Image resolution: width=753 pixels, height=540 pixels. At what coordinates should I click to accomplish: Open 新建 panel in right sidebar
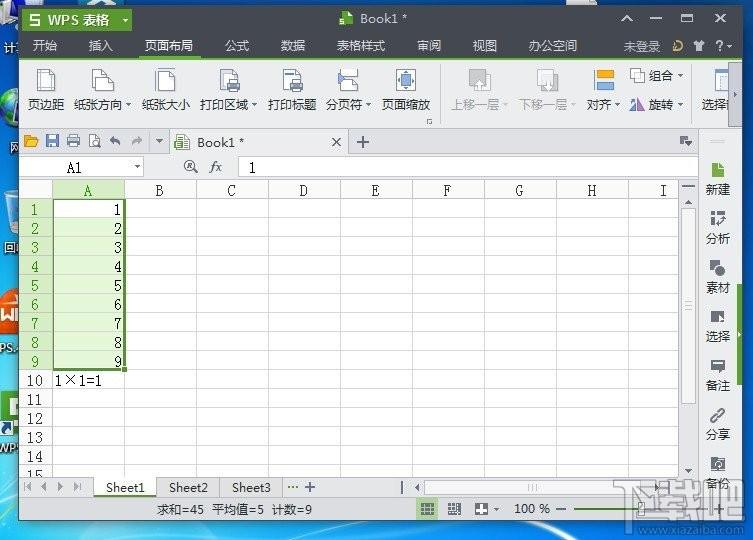click(x=717, y=178)
